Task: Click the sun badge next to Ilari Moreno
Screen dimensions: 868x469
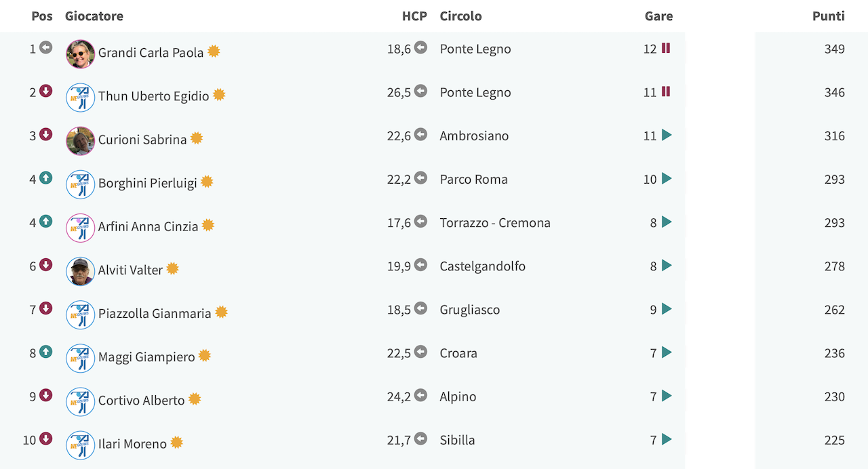Action: (176, 443)
